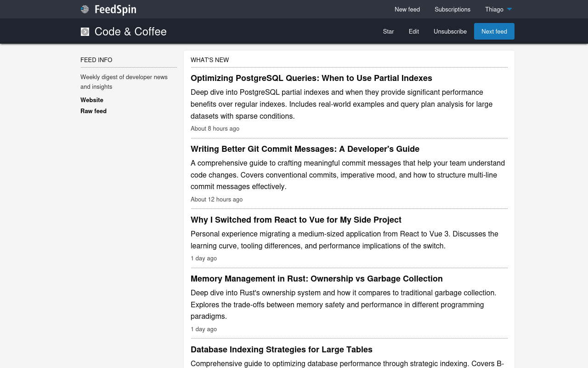Read the React to Vue switch article

pyautogui.click(x=296, y=220)
